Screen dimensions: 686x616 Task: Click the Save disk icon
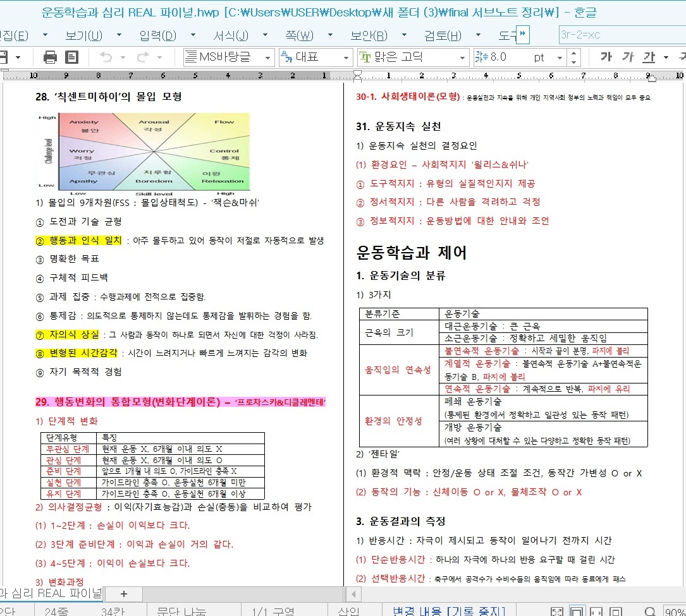pyautogui.click(x=4, y=57)
